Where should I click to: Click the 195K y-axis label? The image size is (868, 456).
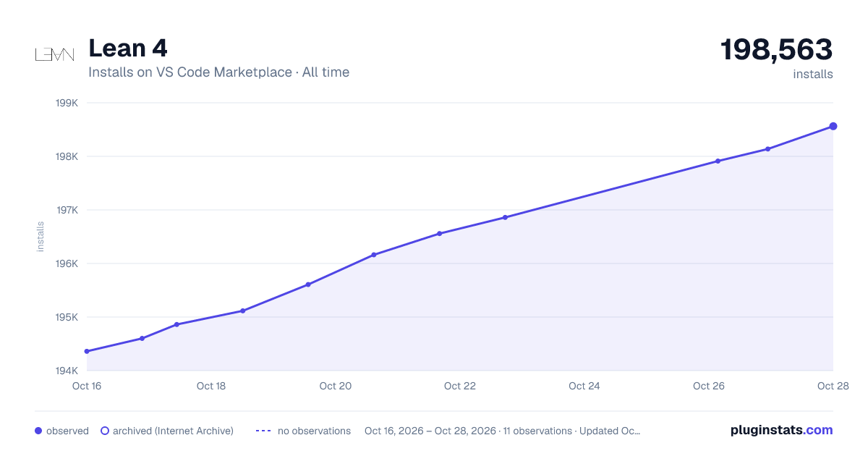point(67,317)
